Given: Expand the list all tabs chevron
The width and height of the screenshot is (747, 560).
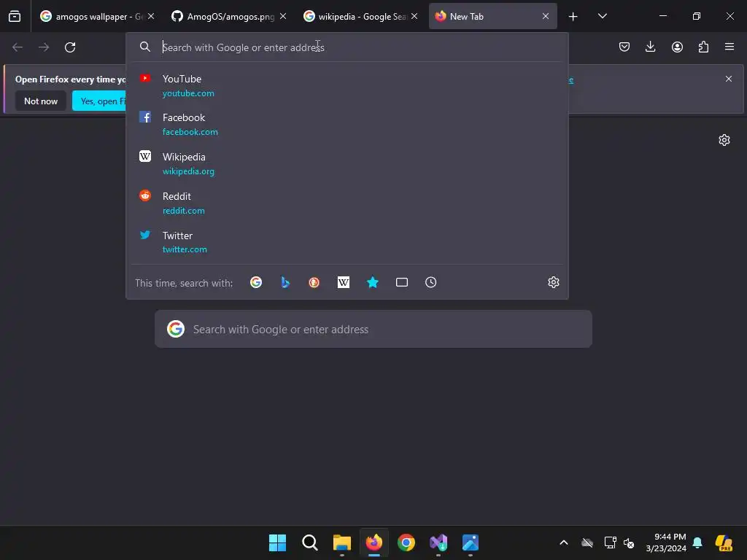Looking at the screenshot, I should (x=602, y=16).
